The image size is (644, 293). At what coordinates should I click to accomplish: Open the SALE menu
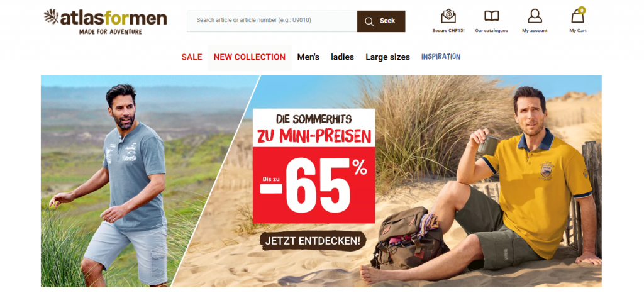[192, 57]
